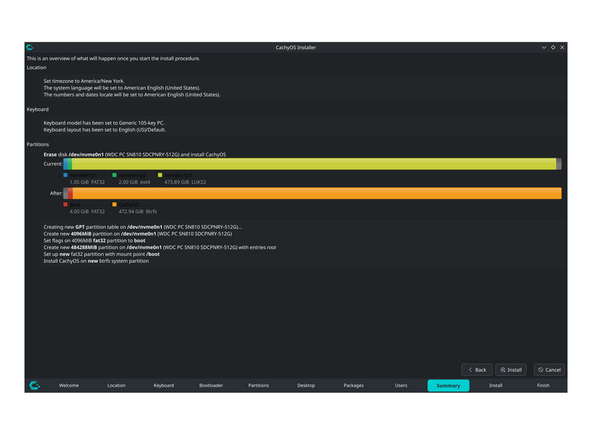Open the Packages step
The height and width of the screenshot is (444, 592).
tap(353, 385)
